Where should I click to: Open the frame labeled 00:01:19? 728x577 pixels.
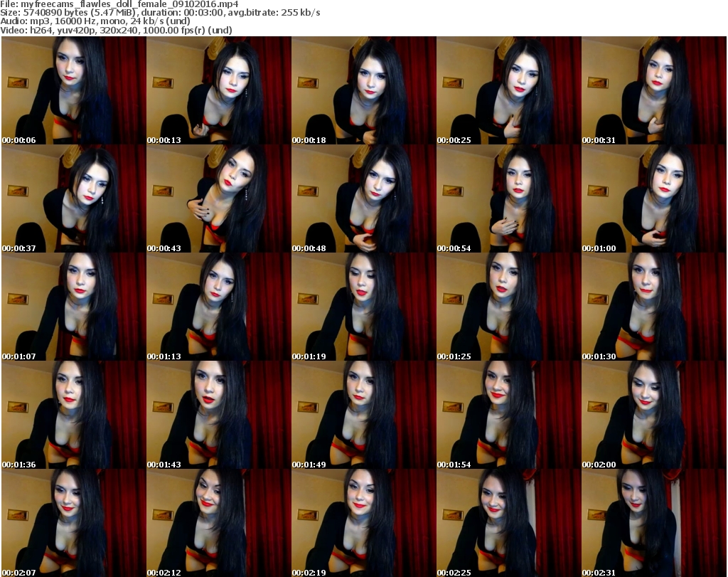(x=363, y=307)
